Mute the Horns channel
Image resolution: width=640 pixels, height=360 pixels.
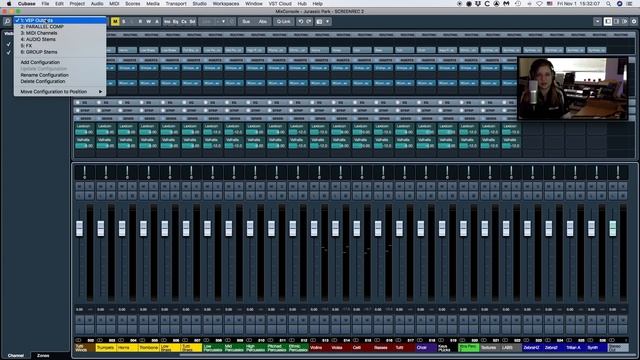[122, 186]
